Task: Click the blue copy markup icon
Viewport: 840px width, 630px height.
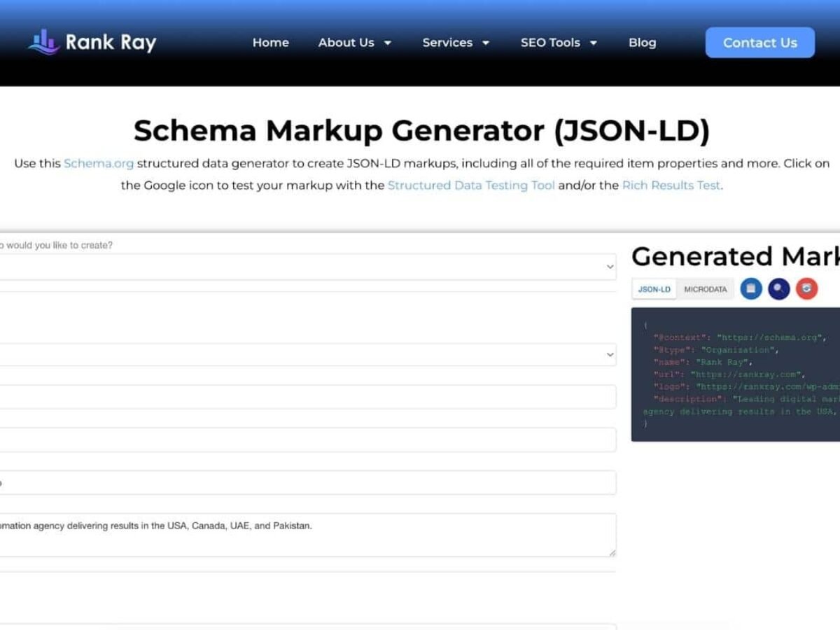Action: [x=751, y=288]
